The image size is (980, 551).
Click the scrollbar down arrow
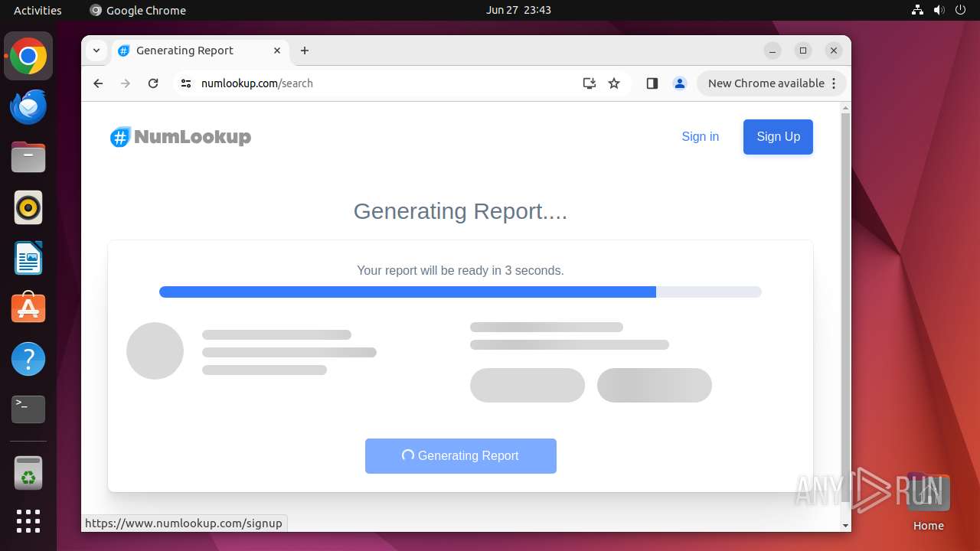click(845, 526)
